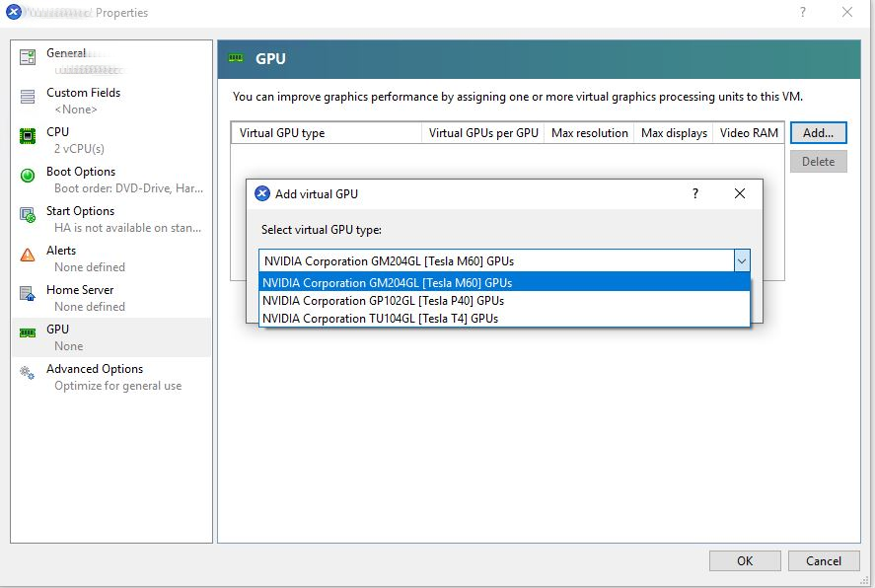Click the Advanced Options gear icon
The image size is (875, 588).
[28, 373]
